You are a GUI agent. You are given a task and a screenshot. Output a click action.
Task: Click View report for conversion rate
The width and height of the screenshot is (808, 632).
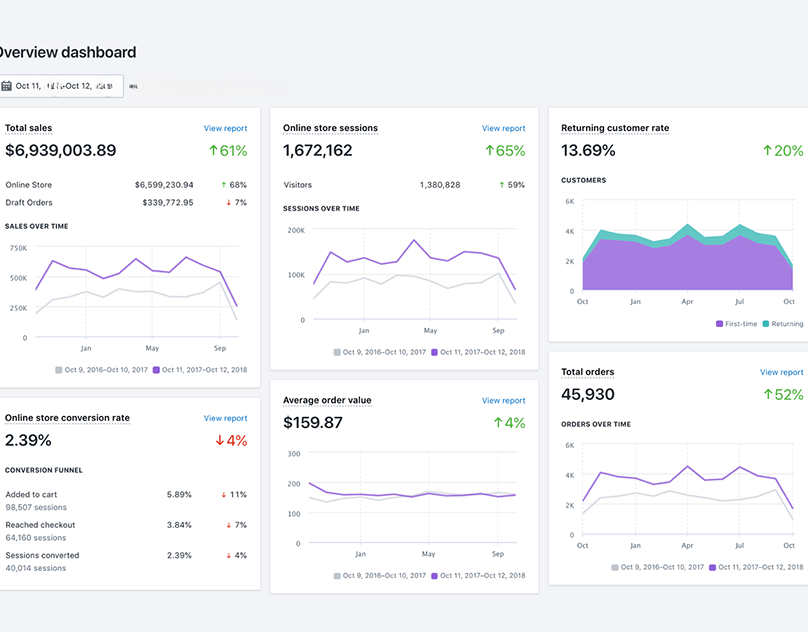225,418
